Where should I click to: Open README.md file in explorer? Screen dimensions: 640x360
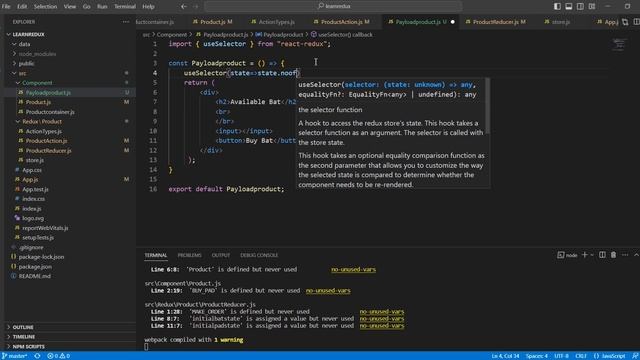35,276
